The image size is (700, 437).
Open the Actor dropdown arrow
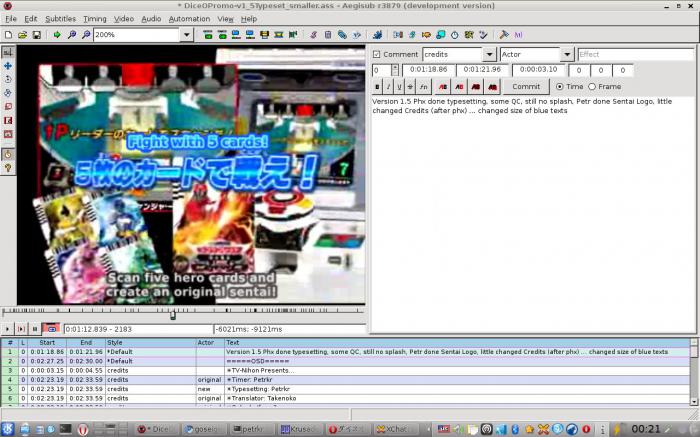tap(567, 54)
